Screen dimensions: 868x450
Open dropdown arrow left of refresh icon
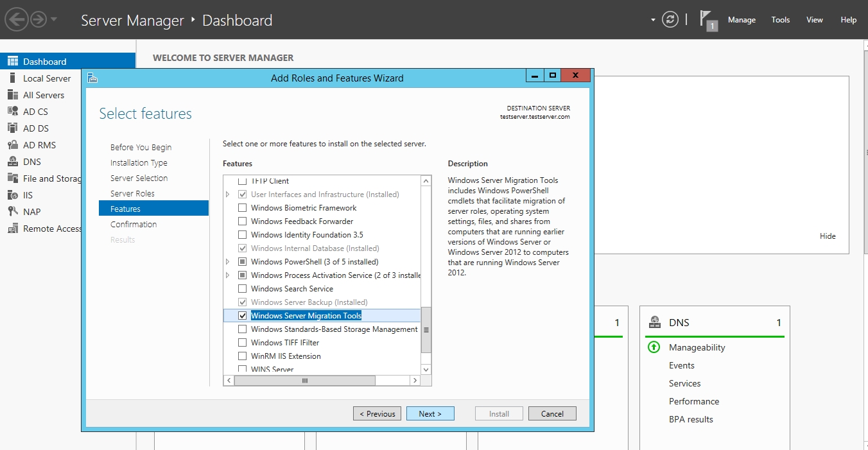[x=653, y=20]
